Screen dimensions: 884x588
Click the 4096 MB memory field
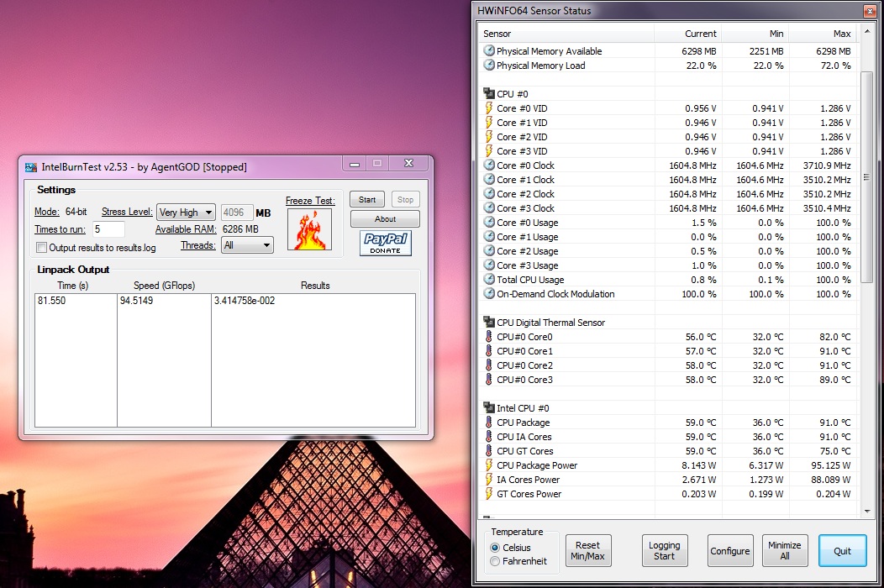tap(237, 213)
